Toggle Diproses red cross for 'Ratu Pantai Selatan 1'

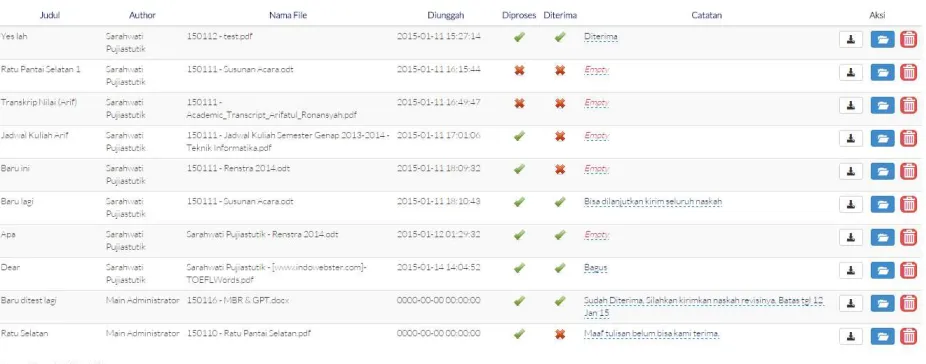click(519, 70)
